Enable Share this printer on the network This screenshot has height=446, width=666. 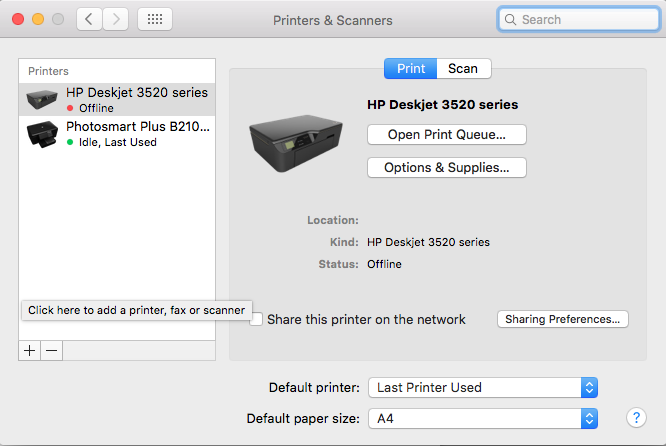click(x=257, y=319)
